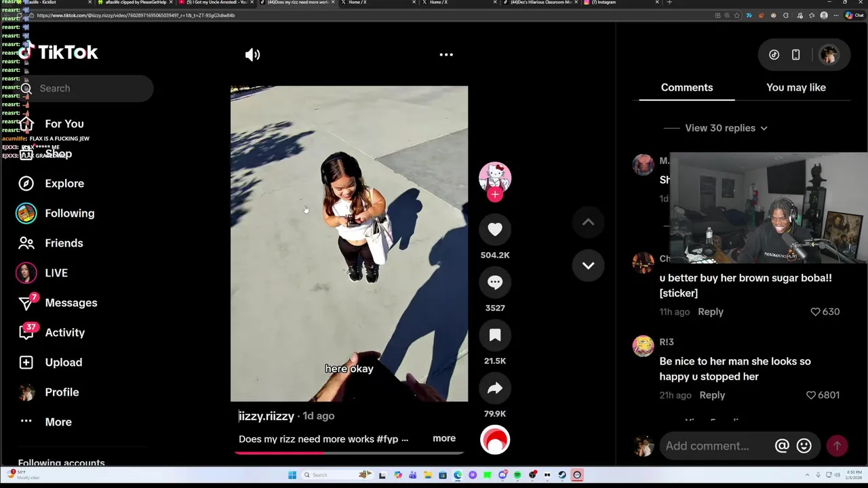Like the video with the heart icon

tap(495, 230)
